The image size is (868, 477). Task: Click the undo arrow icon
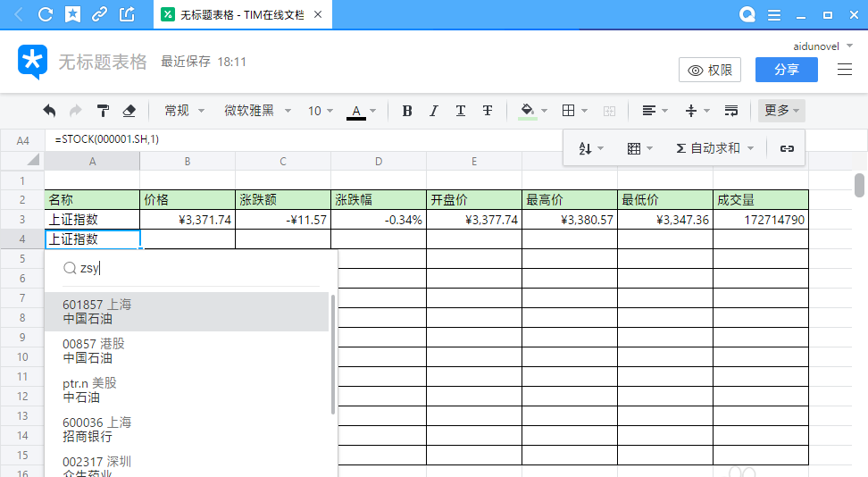[49, 111]
